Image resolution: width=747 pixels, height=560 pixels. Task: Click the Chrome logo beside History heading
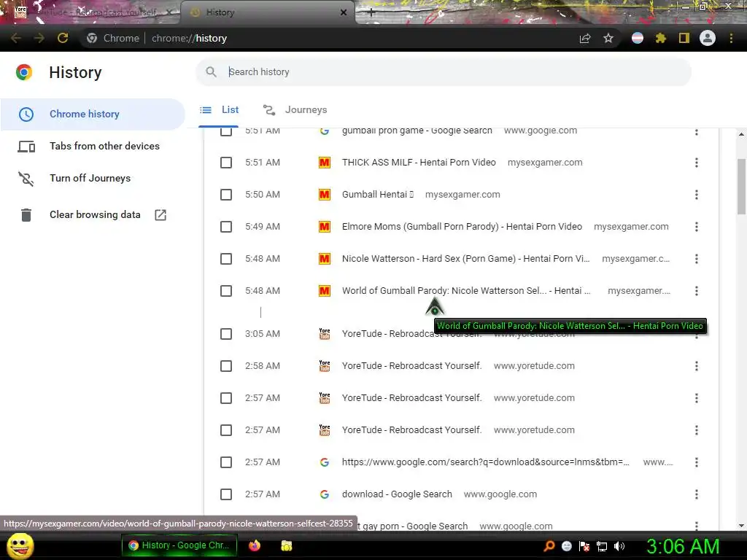pyautogui.click(x=24, y=72)
